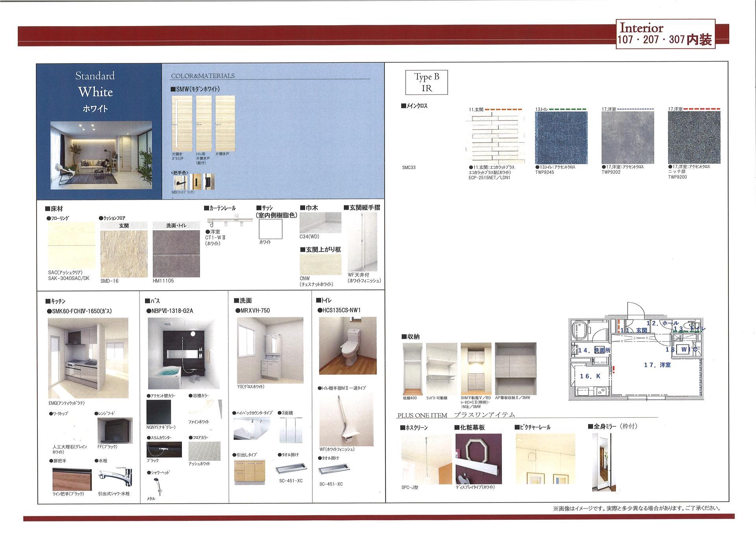Click the pull-out shower faucet image
This screenshot has width=756, height=534.
[114, 477]
